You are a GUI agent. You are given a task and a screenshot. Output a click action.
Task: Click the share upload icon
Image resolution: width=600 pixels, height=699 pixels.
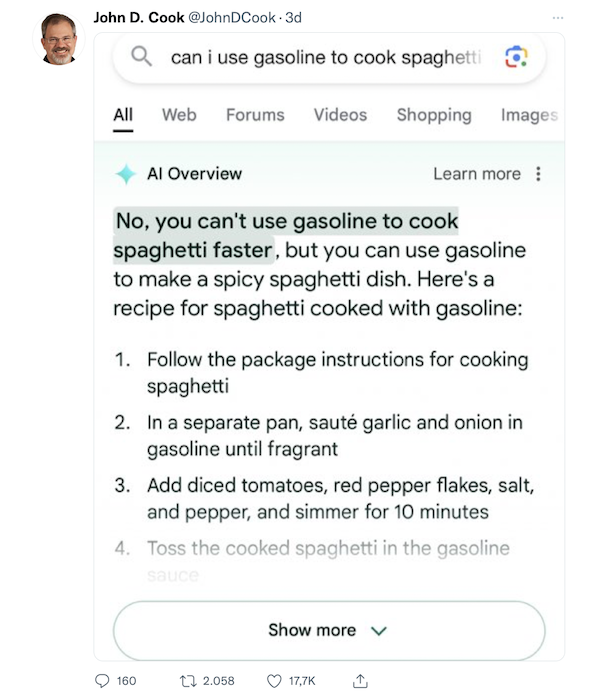click(360, 680)
